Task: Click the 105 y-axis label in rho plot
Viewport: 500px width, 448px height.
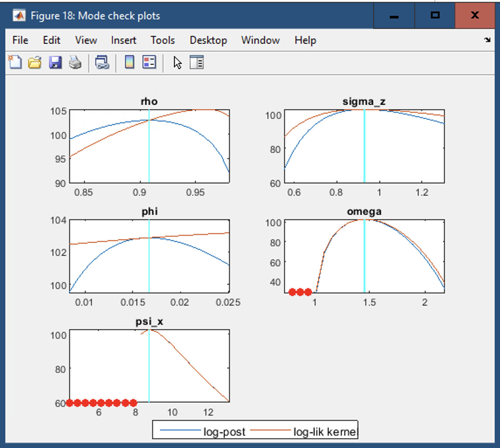Action: (x=59, y=111)
